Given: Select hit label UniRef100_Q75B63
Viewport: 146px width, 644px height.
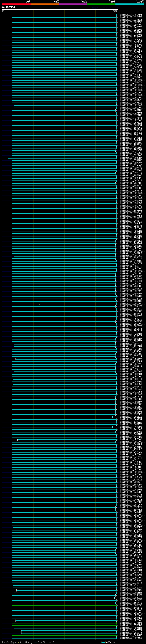Looking at the screenshot, I should [131, 170].
